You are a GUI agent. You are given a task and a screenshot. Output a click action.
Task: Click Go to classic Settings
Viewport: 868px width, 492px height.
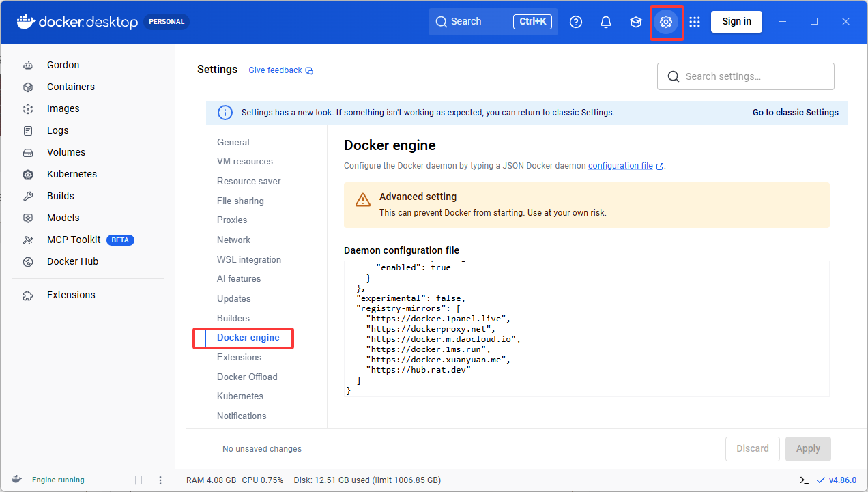point(796,113)
